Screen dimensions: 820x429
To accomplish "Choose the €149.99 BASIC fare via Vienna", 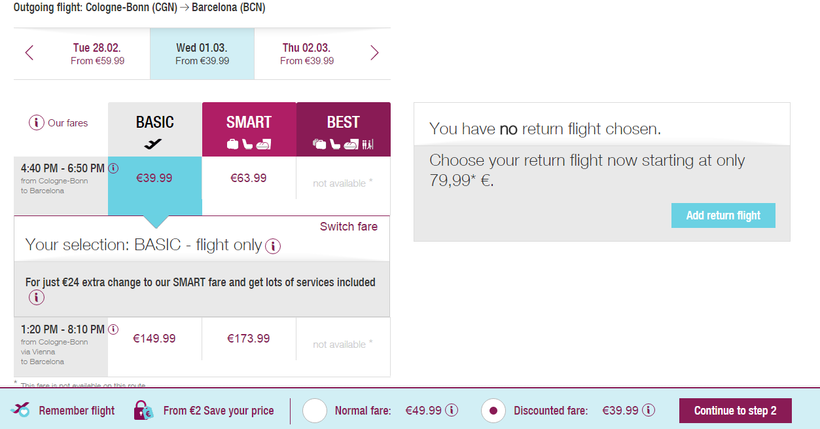I will point(154,339).
